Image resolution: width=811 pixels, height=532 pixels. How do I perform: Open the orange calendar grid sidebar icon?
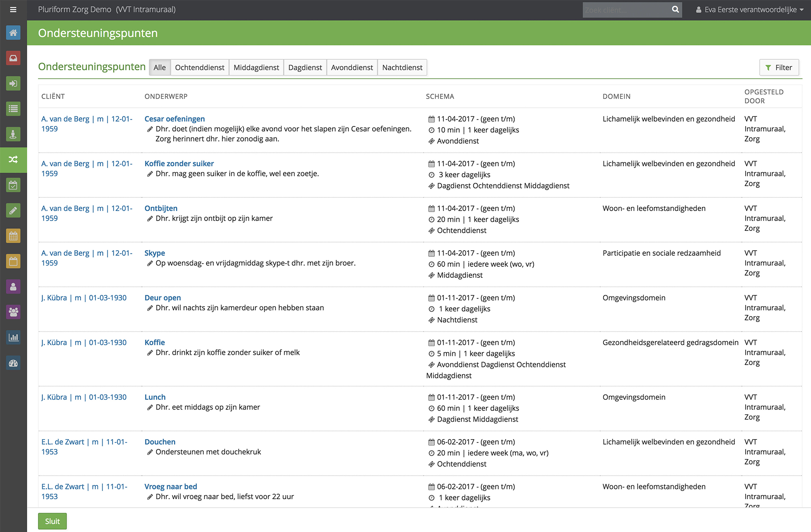(13, 236)
